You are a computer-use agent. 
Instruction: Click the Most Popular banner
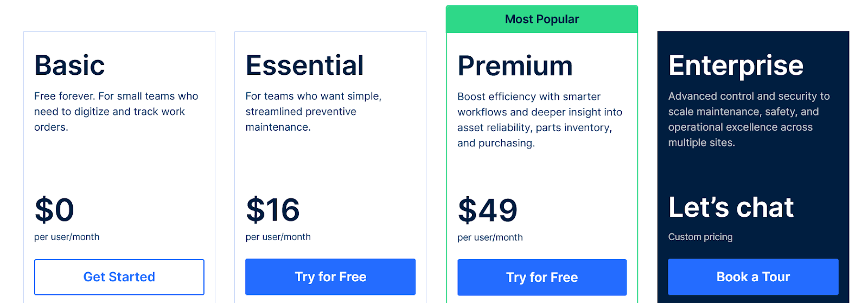click(541, 20)
